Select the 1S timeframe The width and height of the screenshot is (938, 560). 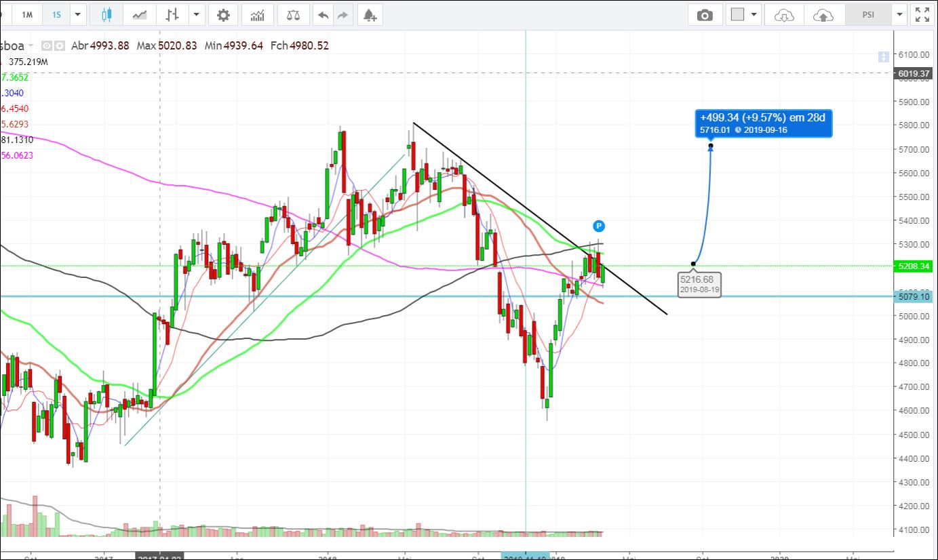(x=56, y=14)
